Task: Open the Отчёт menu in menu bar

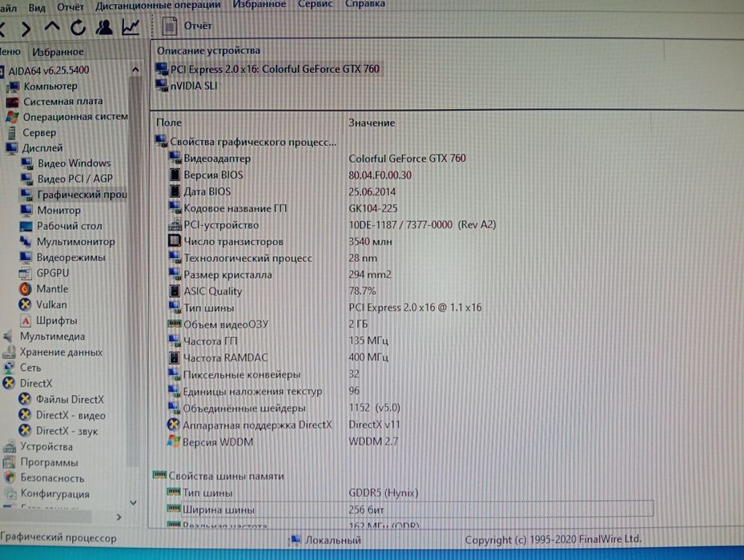Action: tap(70, 6)
